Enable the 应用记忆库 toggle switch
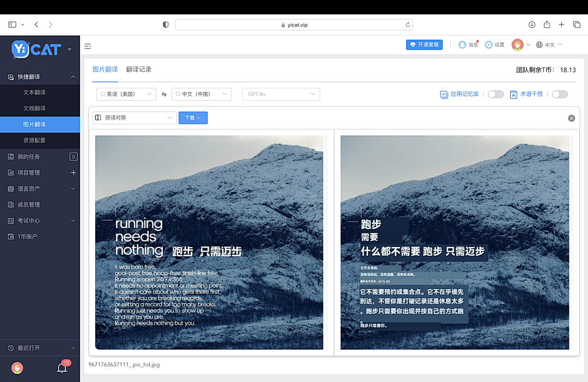 495,94
